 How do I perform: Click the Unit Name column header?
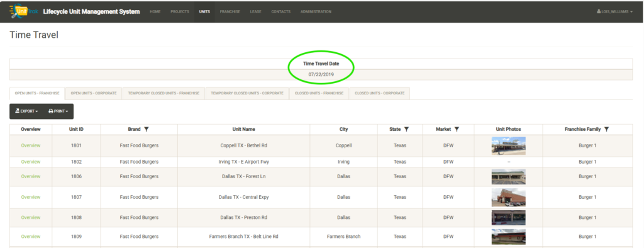click(x=244, y=129)
